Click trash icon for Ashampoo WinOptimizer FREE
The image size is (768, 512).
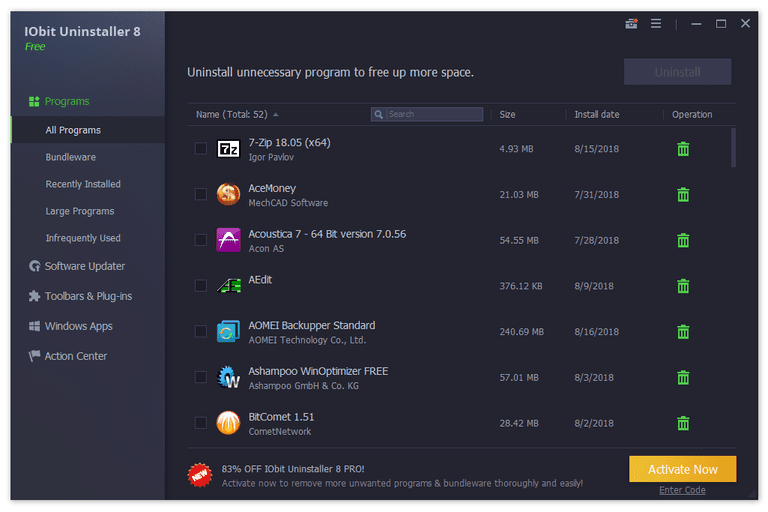[683, 377]
